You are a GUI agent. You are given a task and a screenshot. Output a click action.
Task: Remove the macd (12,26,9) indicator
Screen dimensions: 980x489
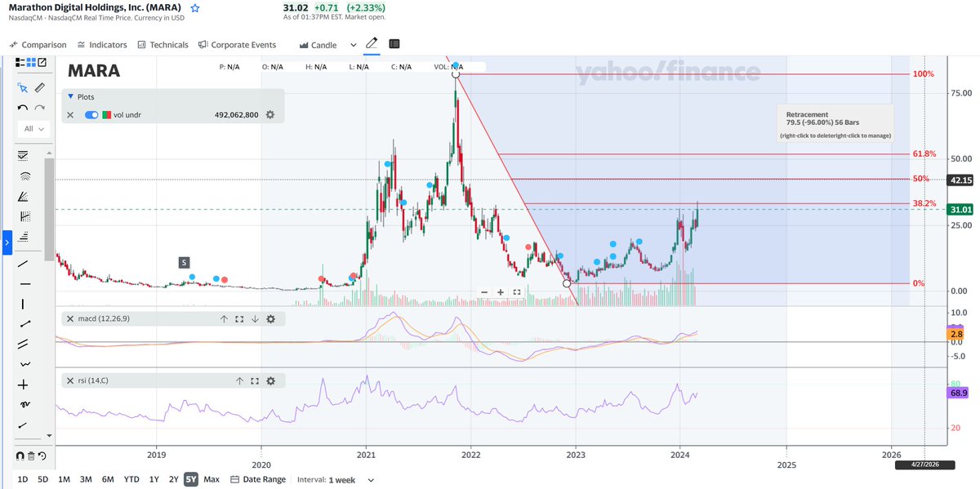coord(70,319)
